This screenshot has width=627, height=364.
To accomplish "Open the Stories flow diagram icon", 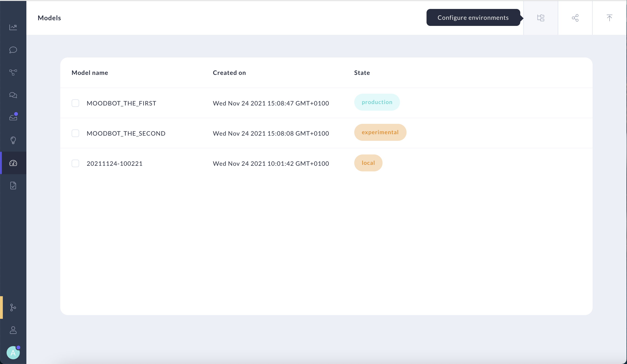I will click(x=13, y=72).
